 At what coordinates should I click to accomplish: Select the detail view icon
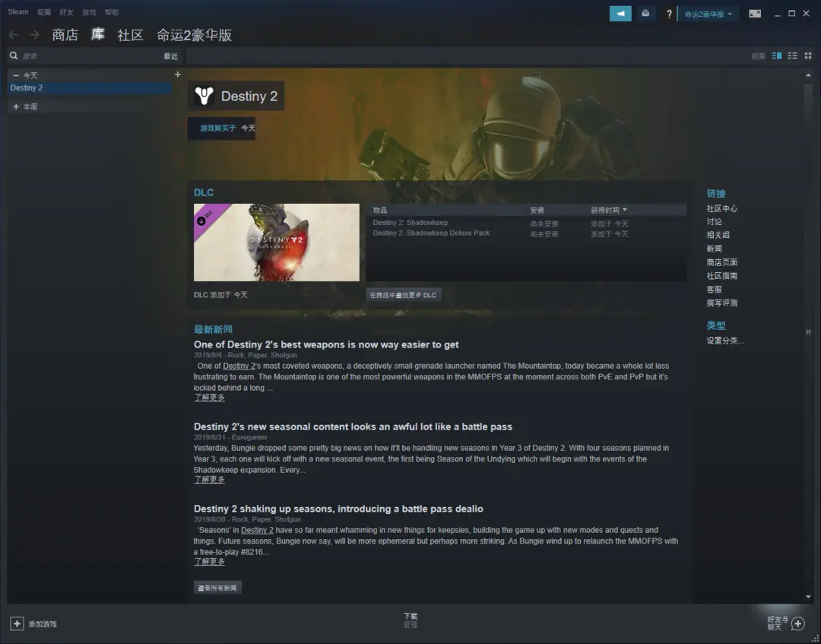[777, 56]
